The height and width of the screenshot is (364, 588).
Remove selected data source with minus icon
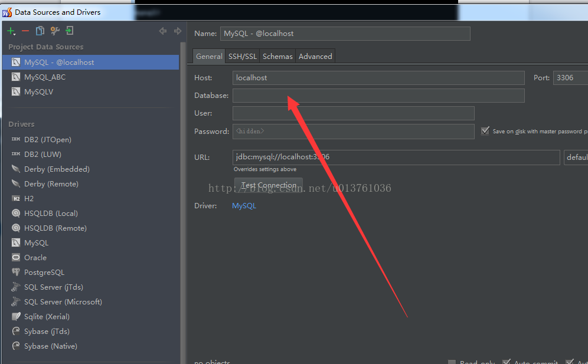pos(25,31)
